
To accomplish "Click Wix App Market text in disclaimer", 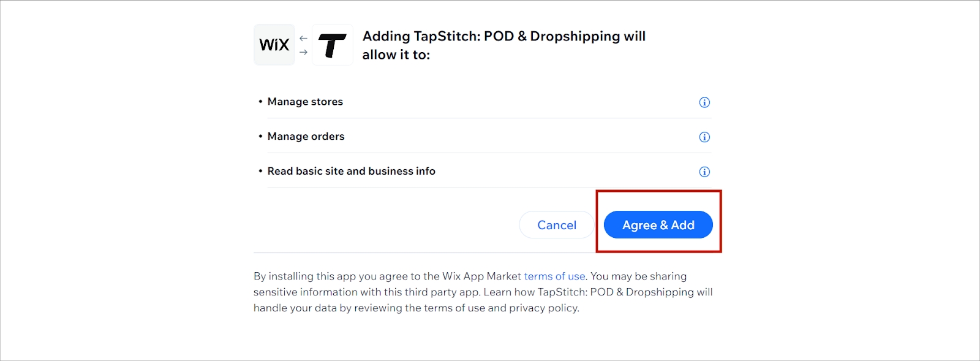I will point(482,276).
